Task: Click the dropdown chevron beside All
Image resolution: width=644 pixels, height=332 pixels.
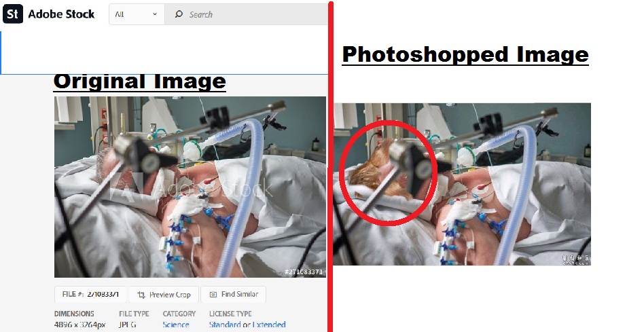Action: [x=155, y=14]
